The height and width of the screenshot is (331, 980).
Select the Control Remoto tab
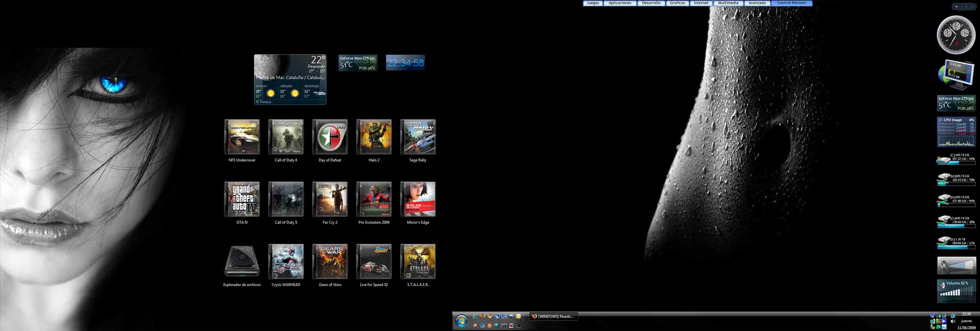point(791,3)
